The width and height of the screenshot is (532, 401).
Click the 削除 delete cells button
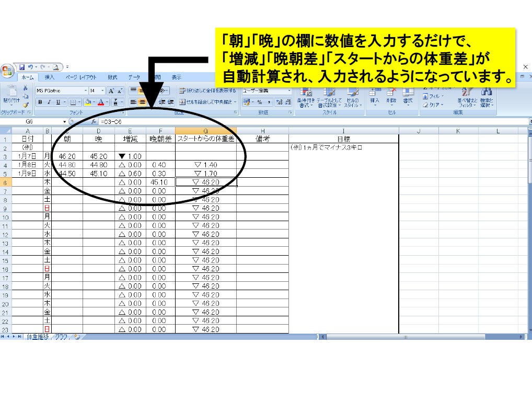click(x=391, y=96)
